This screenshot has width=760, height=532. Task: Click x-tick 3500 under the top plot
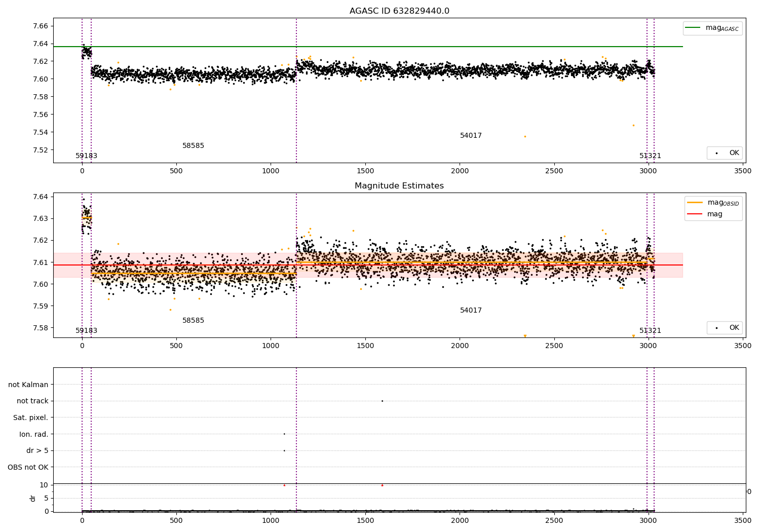[743, 171]
